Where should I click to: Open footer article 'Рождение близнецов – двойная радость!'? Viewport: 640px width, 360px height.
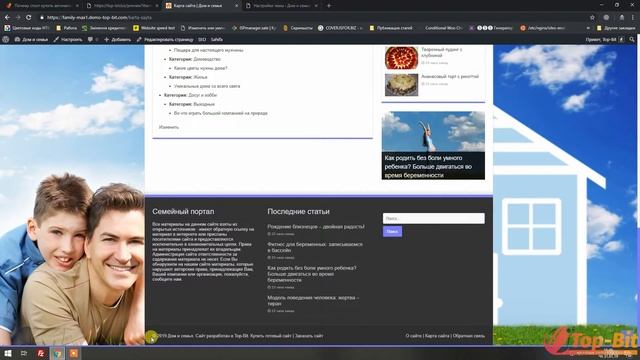[316, 227]
